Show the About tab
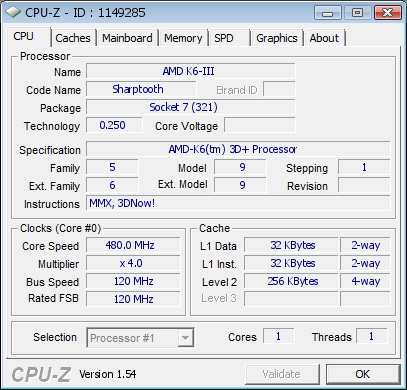 [x=324, y=38]
